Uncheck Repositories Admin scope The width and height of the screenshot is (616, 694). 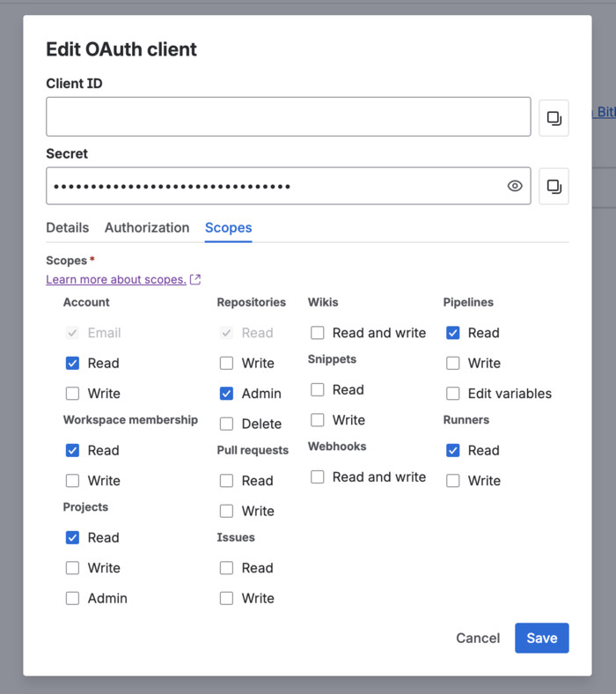tap(226, 394)
